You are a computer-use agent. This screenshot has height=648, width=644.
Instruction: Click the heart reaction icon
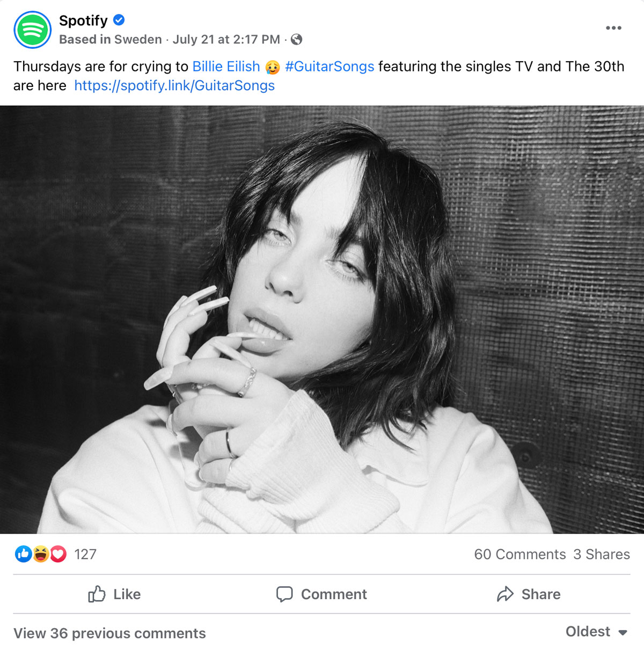coord(57,555)
